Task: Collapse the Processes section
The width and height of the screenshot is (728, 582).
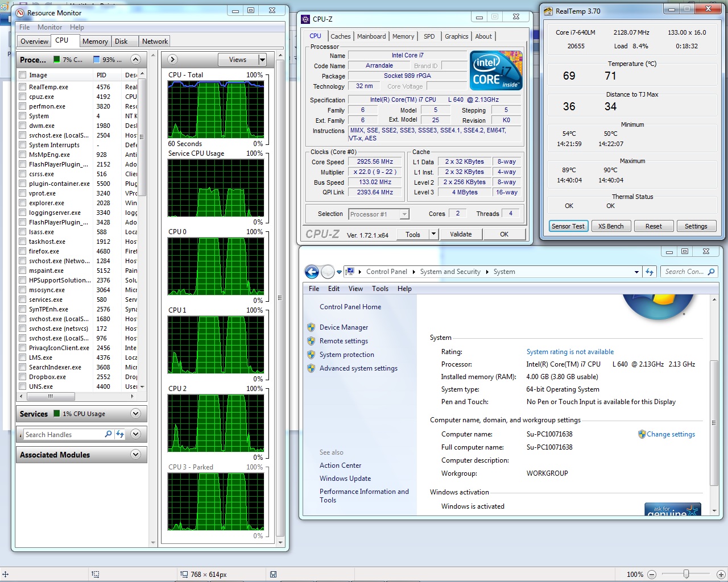Action: point(135,60)
